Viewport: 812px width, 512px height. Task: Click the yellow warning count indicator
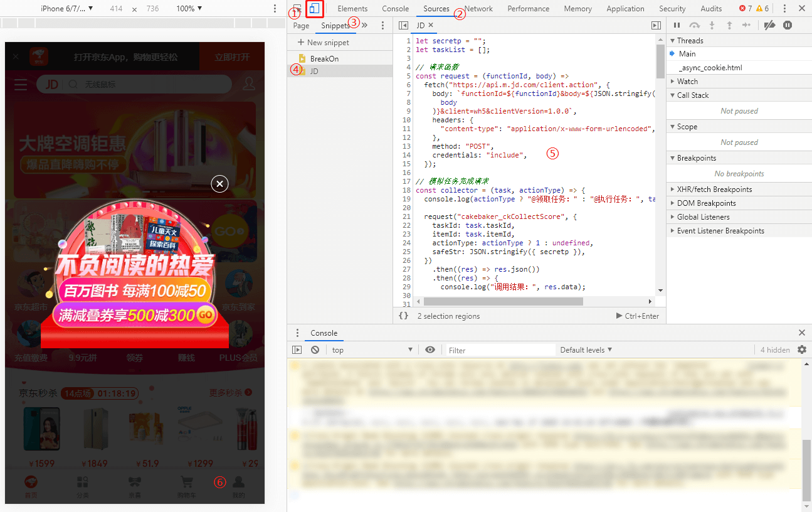(x=762, y=9)
